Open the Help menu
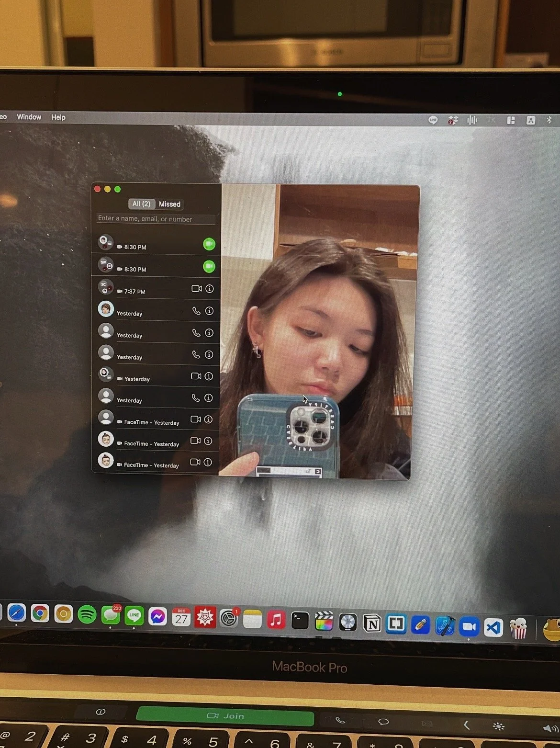 (x=58, y=117)
